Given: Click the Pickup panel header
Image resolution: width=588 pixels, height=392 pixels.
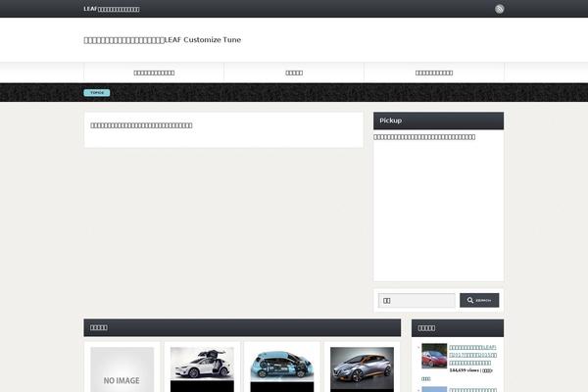Looking at the screenshot, I should [438, 121].
